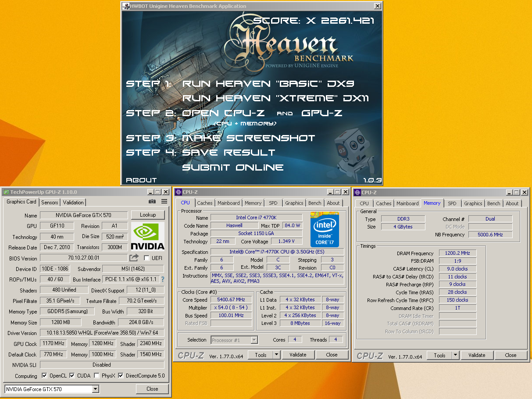Screen dimensions: 532x399
Task: Click the right CPU-Z Memory window title icon
Action: point(357,192)
